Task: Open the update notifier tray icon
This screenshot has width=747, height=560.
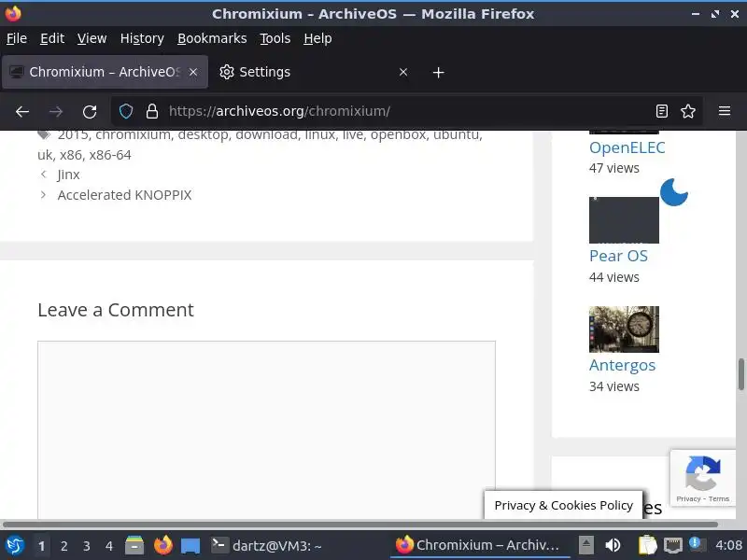Action: [x=697, y=544]
